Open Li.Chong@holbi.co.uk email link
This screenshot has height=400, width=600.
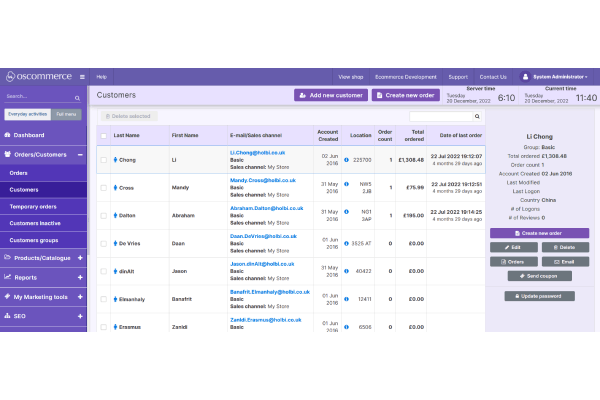tap(257, 152)
